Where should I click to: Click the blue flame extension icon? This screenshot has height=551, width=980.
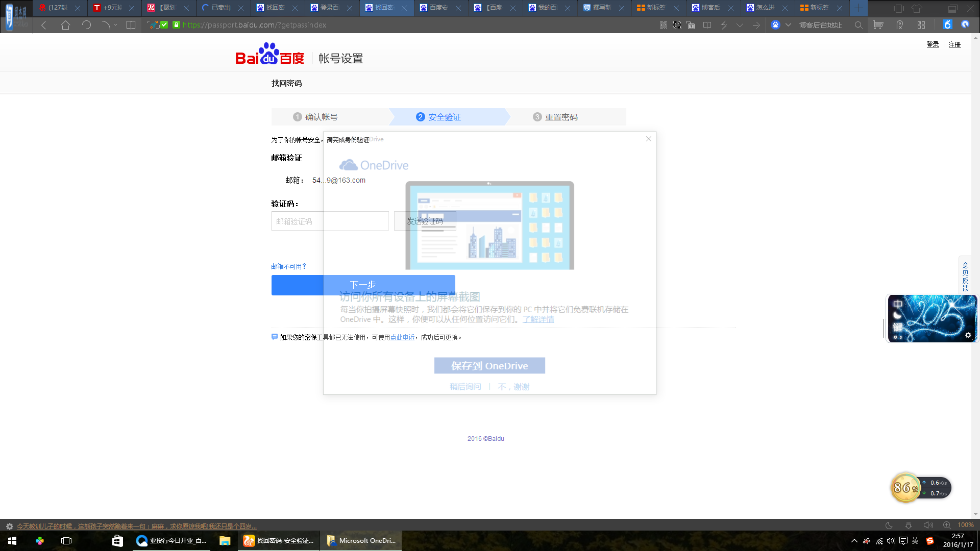947,24
